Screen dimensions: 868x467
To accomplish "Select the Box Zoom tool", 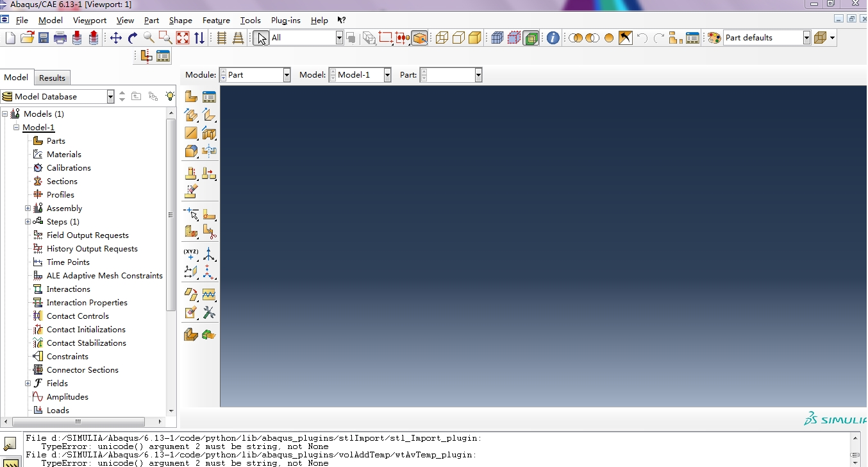I will coord(165,38).
